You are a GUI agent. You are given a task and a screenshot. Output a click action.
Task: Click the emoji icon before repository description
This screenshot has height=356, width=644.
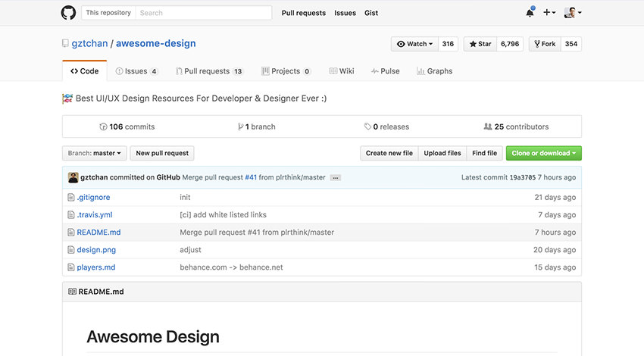point(67,98)
